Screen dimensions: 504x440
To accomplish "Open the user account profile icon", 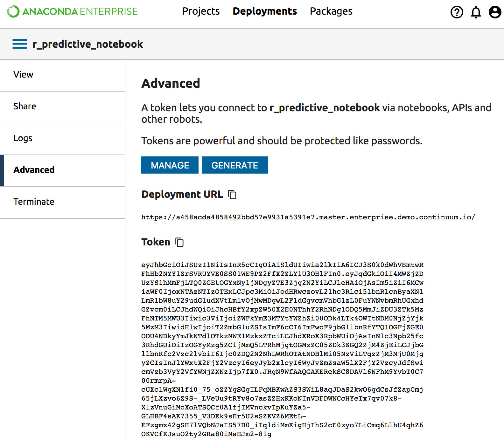I will point(495,12).
